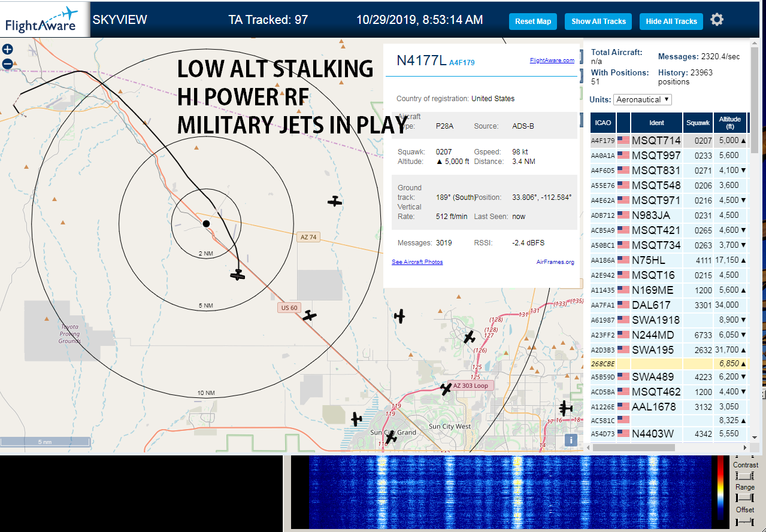
Task: Click the US flag in DAL617 row
Action: point(623,305)
